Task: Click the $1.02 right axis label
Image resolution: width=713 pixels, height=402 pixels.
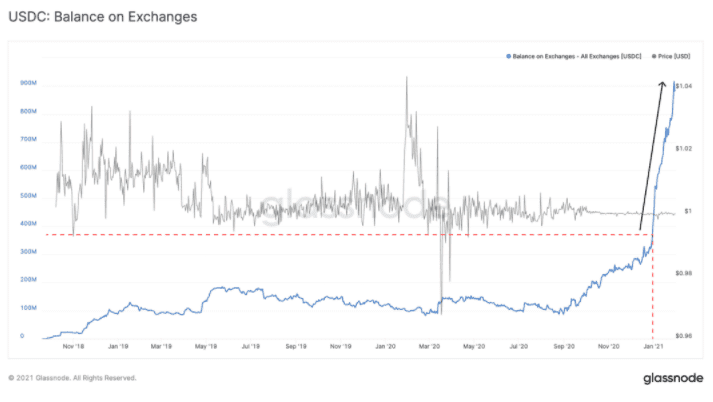Action: [x=684, y=149]
